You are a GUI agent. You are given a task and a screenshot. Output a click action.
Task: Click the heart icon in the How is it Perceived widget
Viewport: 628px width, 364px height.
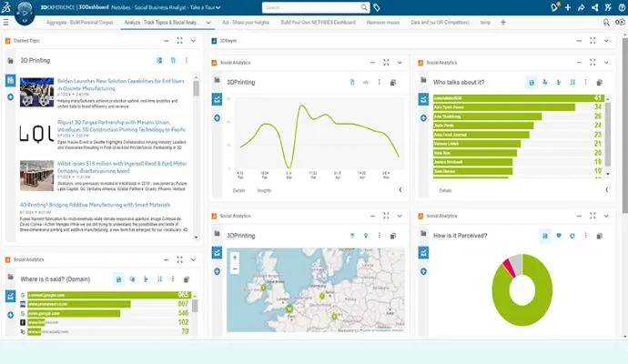[559, 236]
